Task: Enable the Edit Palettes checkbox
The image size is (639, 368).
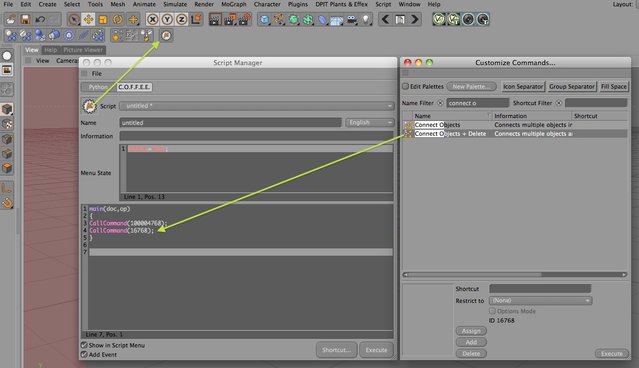Action: click(x=405, y=86)
